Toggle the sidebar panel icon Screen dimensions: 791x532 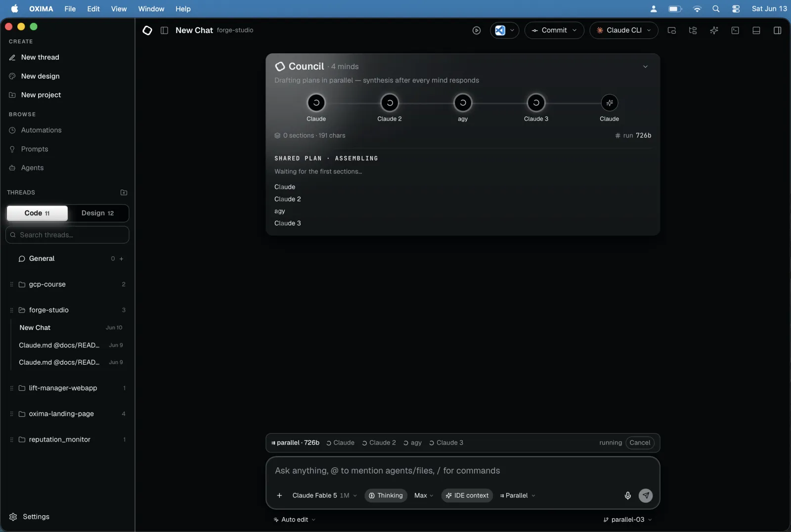pos(164,31)
